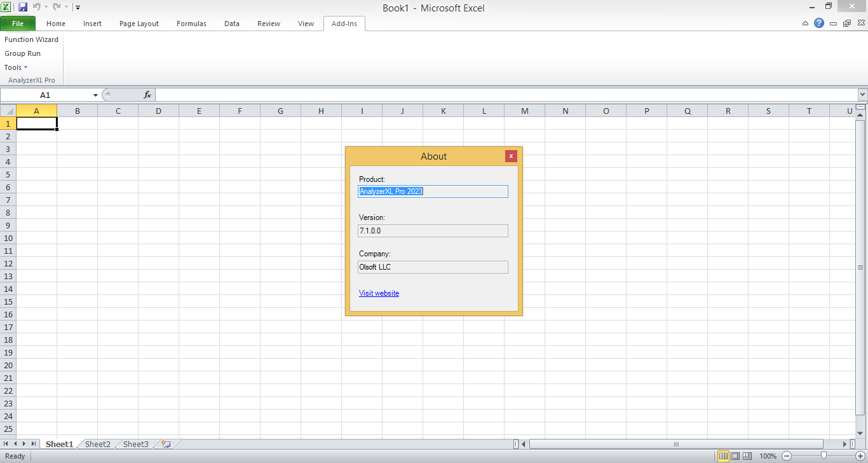Switch to the Insert ribbon tab
Screen dimensions: 868x463
(92, 24)
